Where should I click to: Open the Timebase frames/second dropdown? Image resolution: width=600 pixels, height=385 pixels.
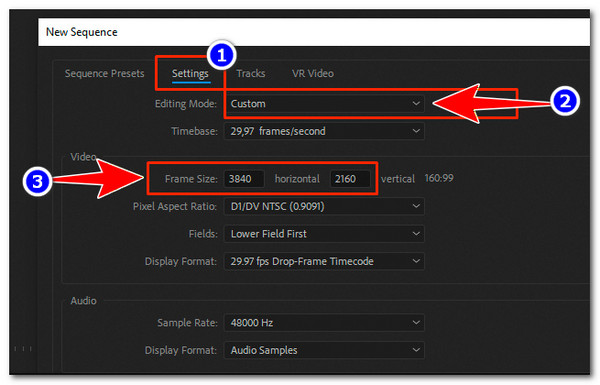coord(324,131)
